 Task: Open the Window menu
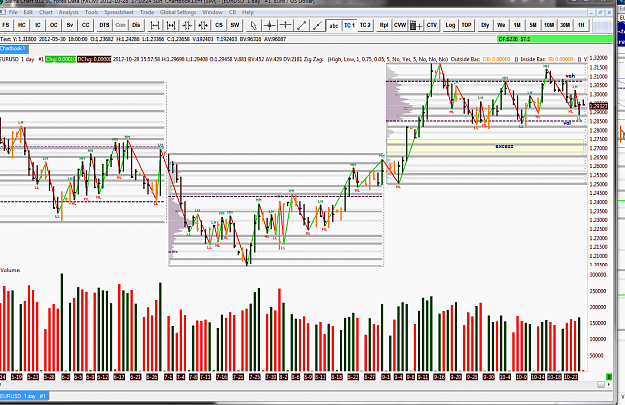[212, 12]
